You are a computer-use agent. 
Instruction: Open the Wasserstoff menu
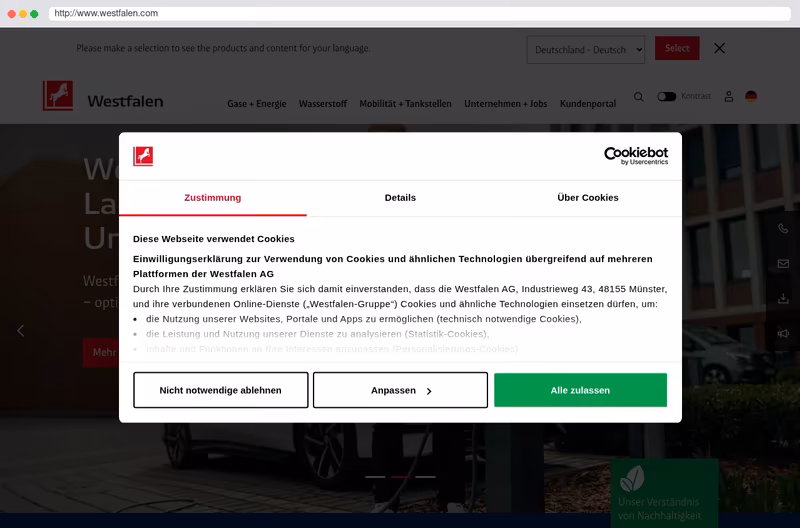pyautogui.click(x=322, y=104)
